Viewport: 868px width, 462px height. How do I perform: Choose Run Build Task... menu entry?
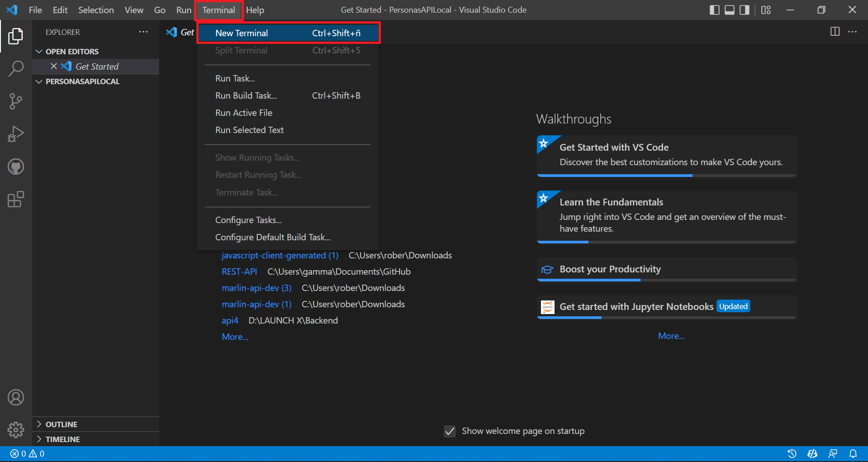pyautogui.click(x=288, y=95)
